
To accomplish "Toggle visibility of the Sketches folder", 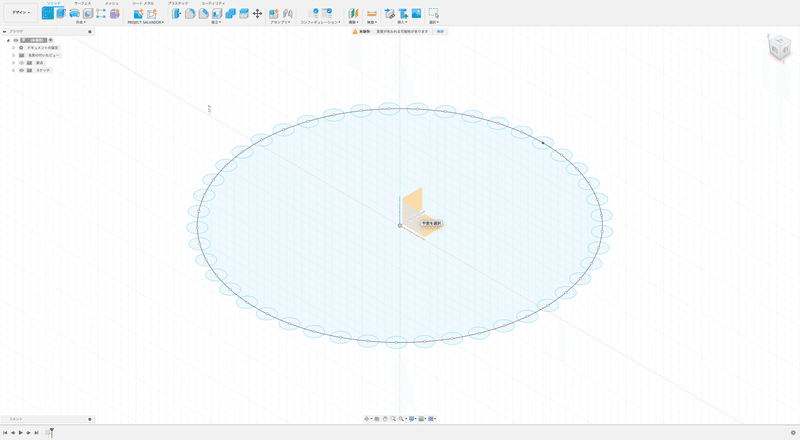I will [x=21, y=70].
